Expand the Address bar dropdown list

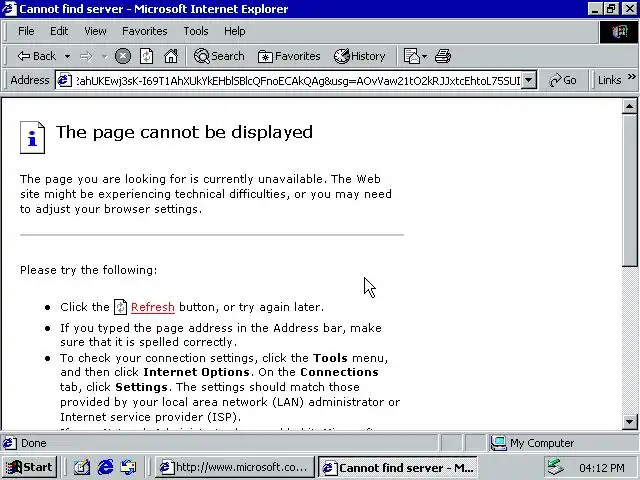pos(529,80)
